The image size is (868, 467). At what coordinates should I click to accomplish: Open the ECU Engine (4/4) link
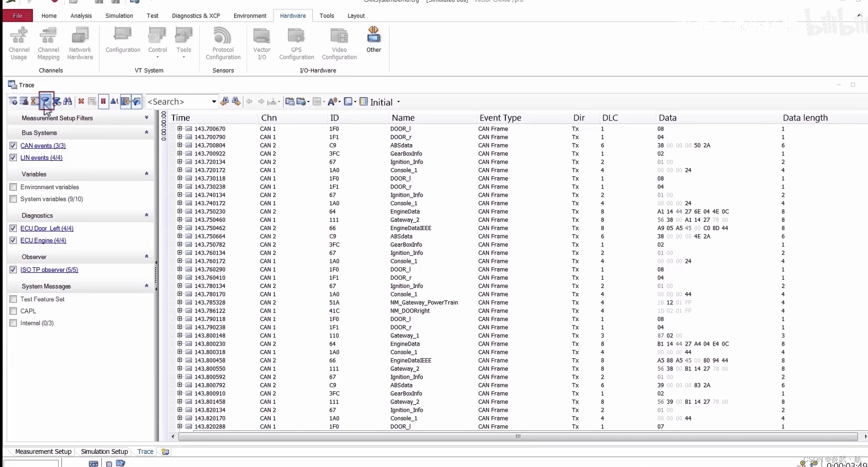(43, 240)
